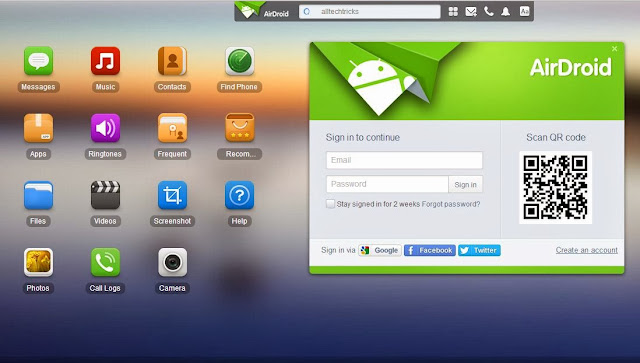Open the Apps package icon
The width and height of the screenshot is (640, 363).
pos(38,128)
